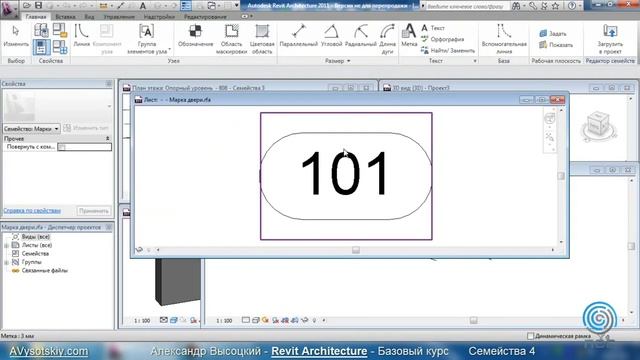The width and height of the screenshot is (640, 360).
Task: Select the Параллельный (Aligned) dimension tool
Action: pyautogui.click(x=298, y=36)
